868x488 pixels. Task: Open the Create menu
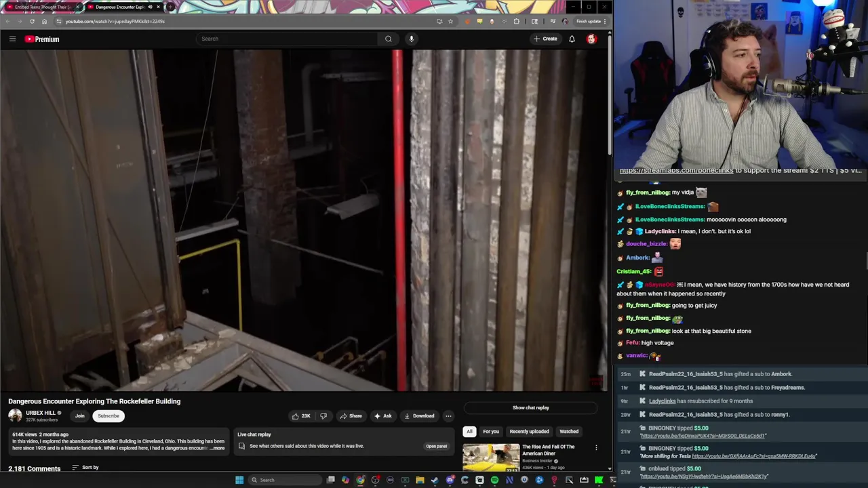click(545, 39)
